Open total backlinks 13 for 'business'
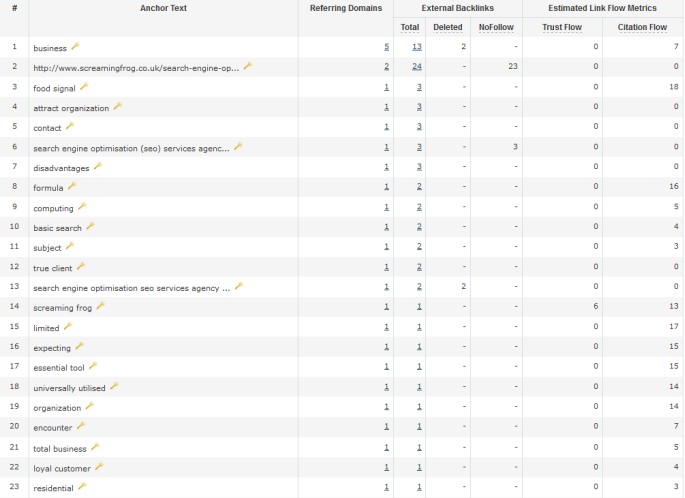 [x=416, y=47]
